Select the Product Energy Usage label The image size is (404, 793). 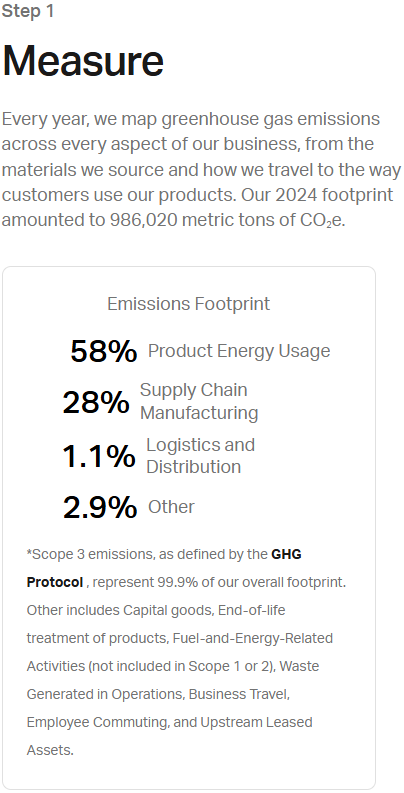click(x=239, y=351)
